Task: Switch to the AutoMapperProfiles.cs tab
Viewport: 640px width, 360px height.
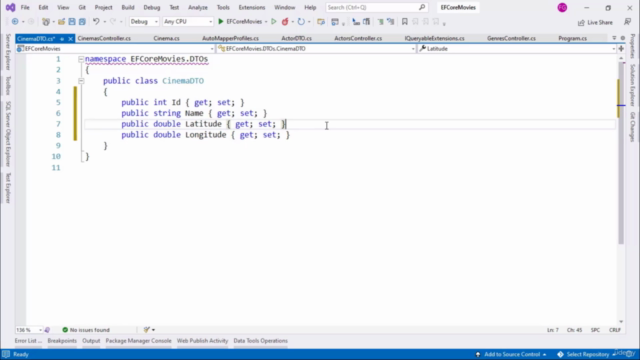Action: click(230, 38)
